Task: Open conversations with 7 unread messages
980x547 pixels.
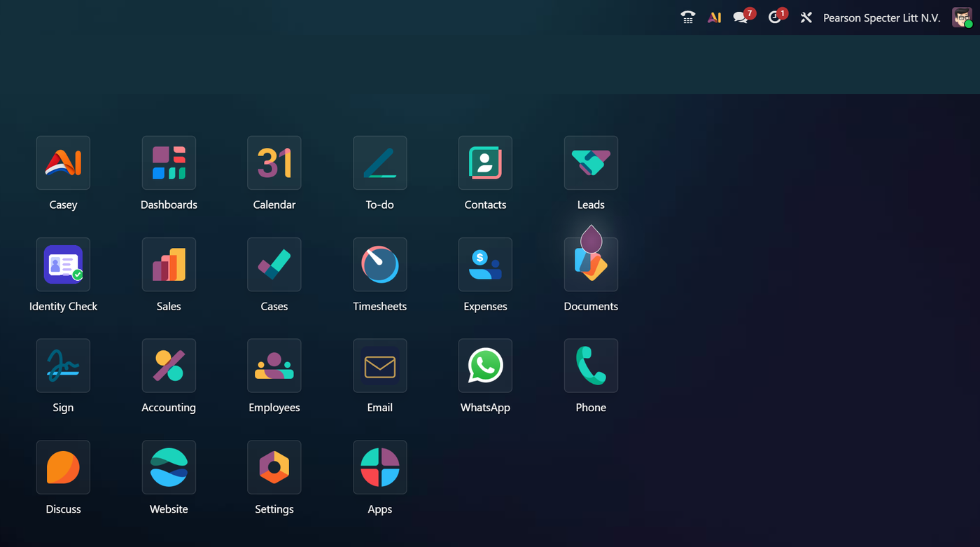Action: [743, 17]
